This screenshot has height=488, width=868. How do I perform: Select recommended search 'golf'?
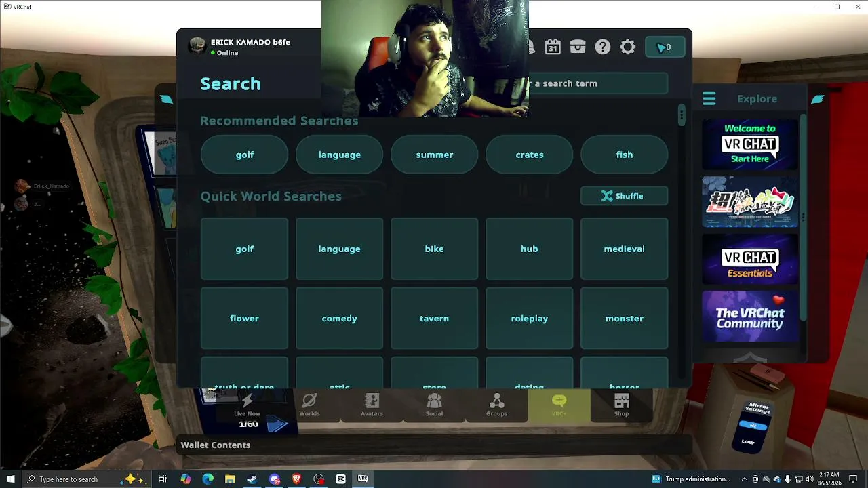click(x=244, y=155)
